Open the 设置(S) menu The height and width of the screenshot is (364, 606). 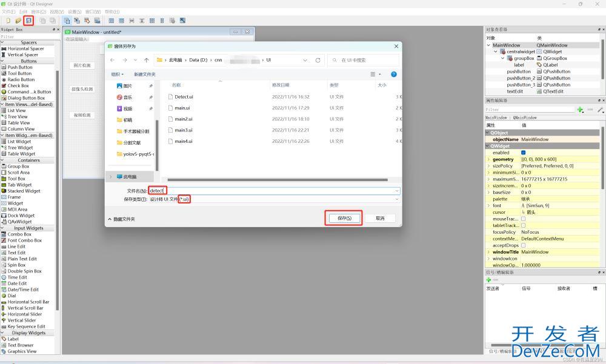click(x=75, y=12)
